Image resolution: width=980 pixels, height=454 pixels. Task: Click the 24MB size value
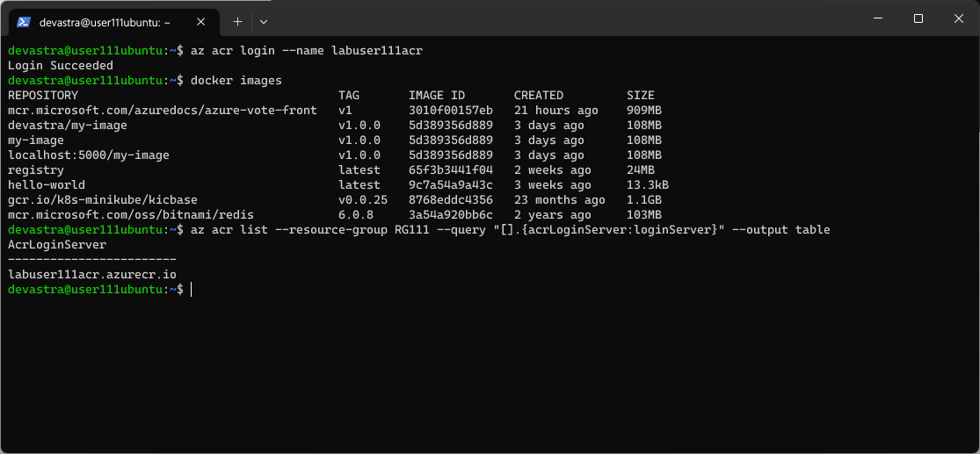click(x=641, y=170)
